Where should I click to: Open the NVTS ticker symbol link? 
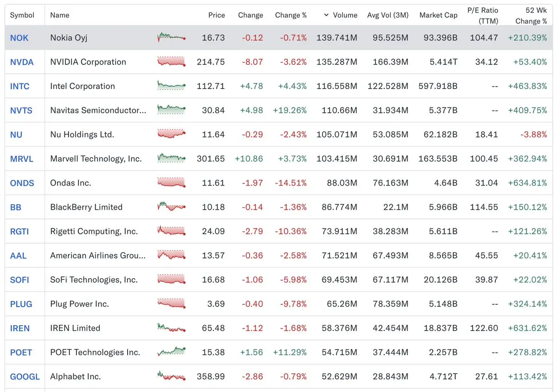[21, 110]
